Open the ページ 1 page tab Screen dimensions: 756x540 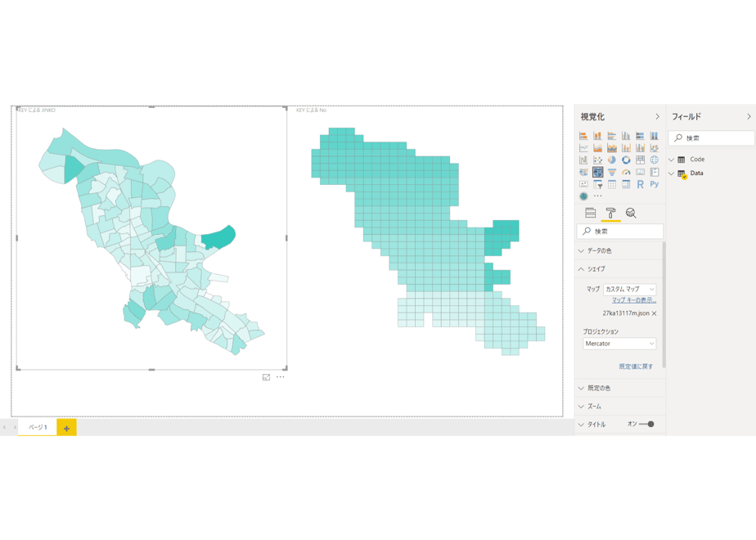(38, 427)
